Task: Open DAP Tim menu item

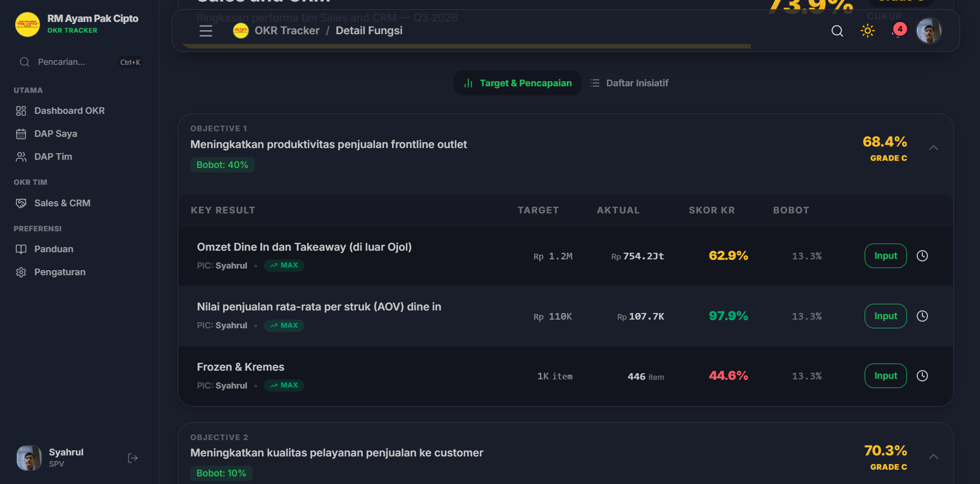Action: coord(79,157)
